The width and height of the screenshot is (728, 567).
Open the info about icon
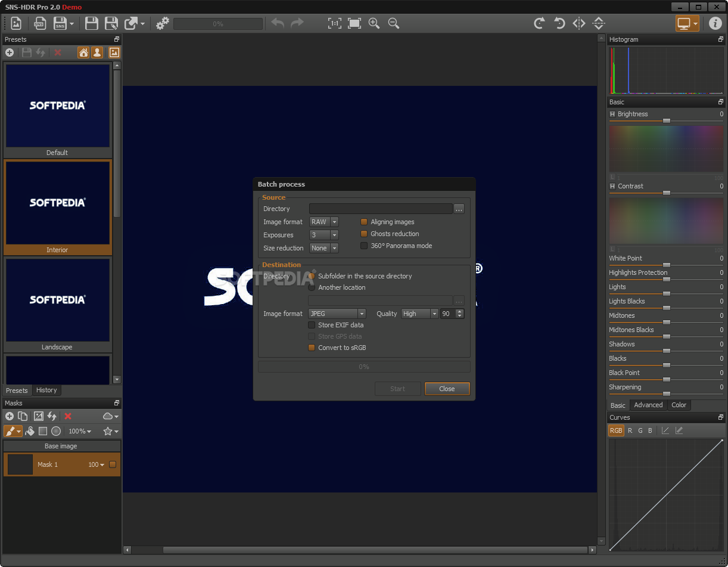point(715,23)
